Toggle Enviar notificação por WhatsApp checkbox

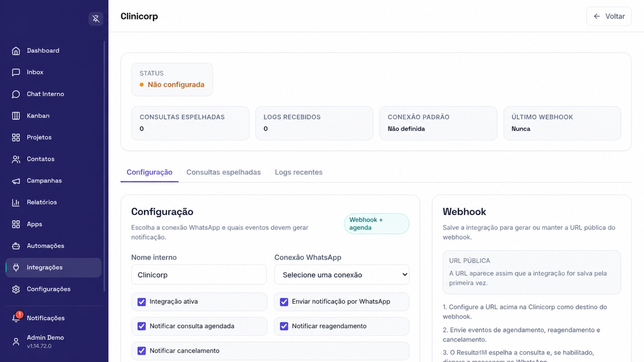click(x=284, y=302)
